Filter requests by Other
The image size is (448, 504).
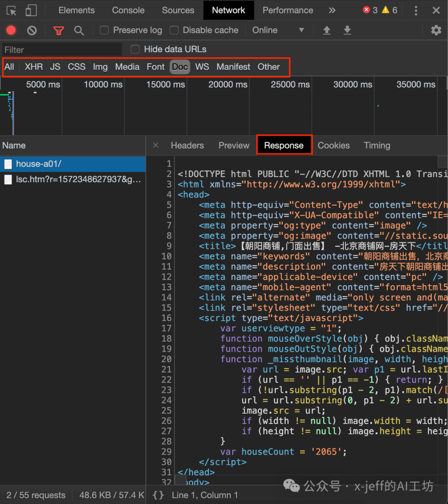(269, 67)
